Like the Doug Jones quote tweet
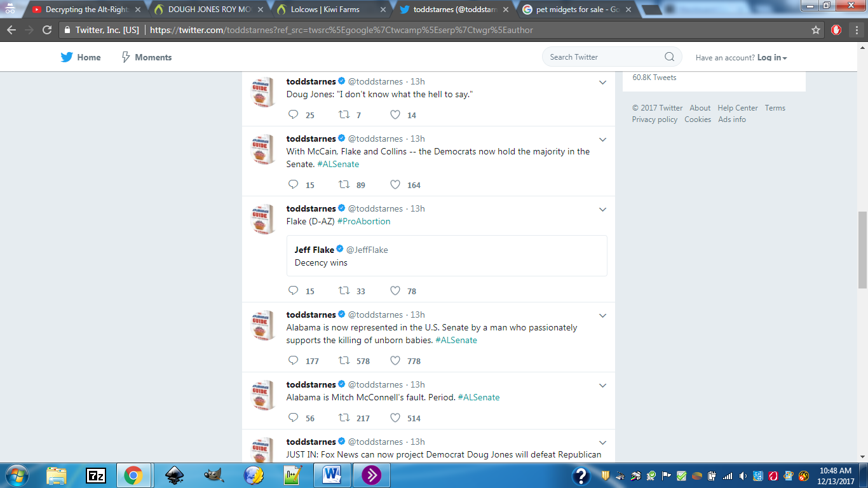This screenshot has width=868, height=488. (395, 115)
